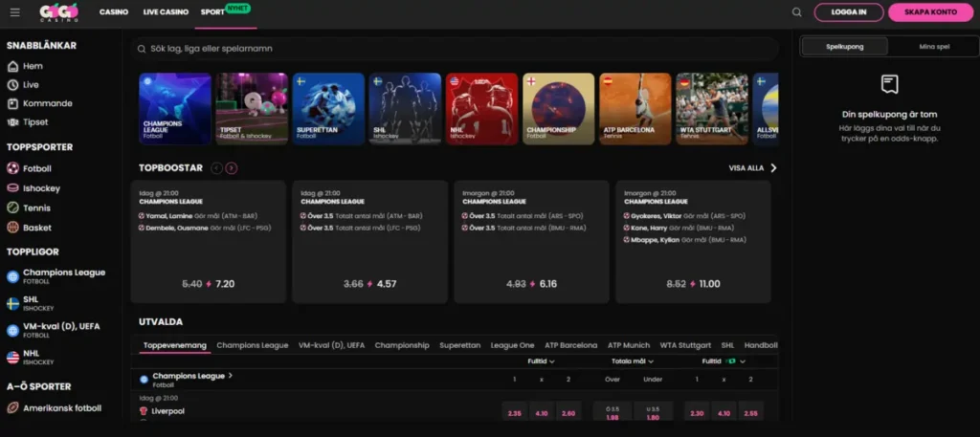Select the WTA Stuttgart tab

(685, 345)
